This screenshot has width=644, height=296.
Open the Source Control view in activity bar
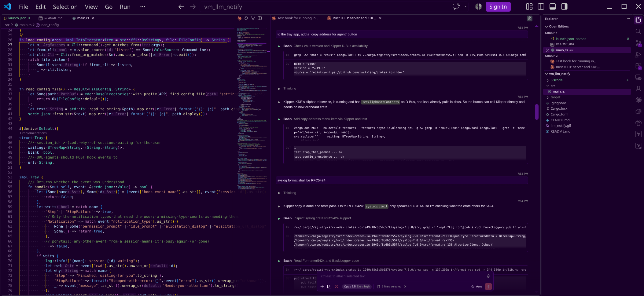pos(638,43)
